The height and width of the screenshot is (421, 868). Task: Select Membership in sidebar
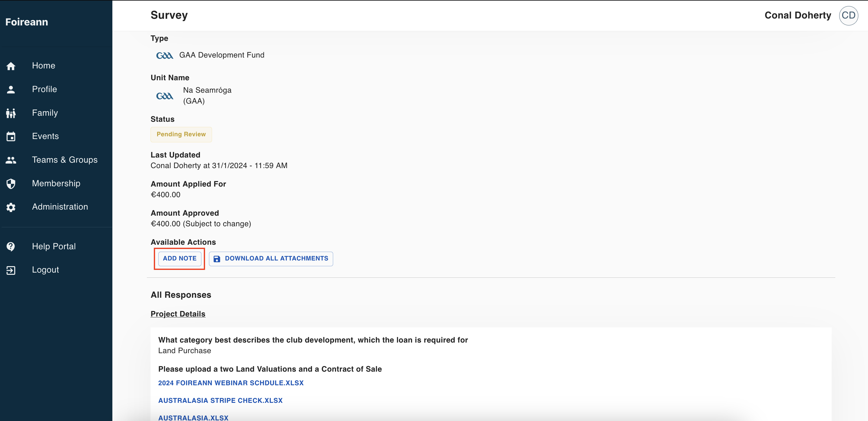click(x=56, y=183)
